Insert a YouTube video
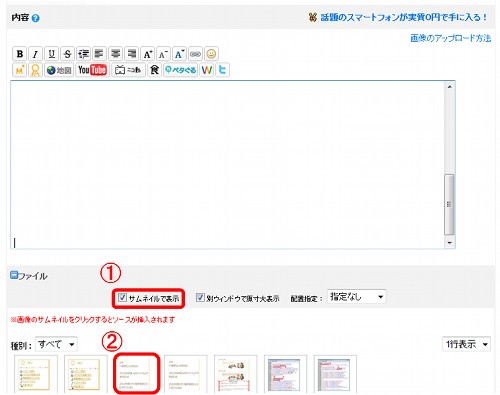 point(92,70)
